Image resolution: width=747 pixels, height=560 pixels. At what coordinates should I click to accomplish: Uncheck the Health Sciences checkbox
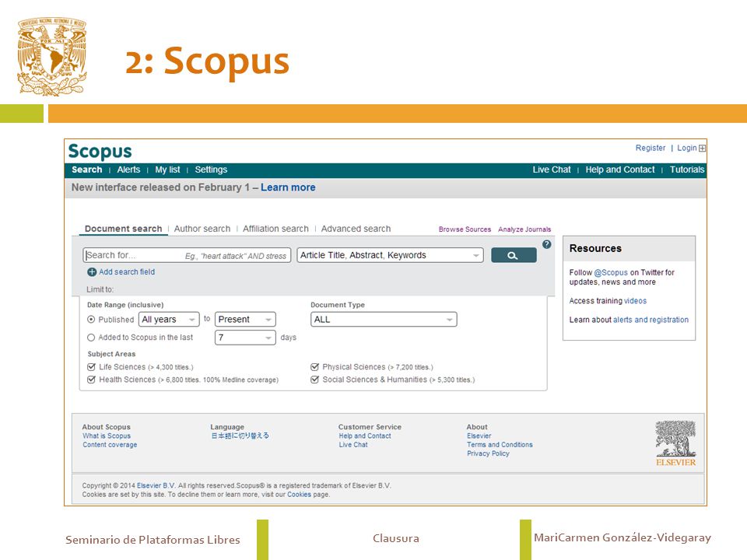(x=92, y=380)
